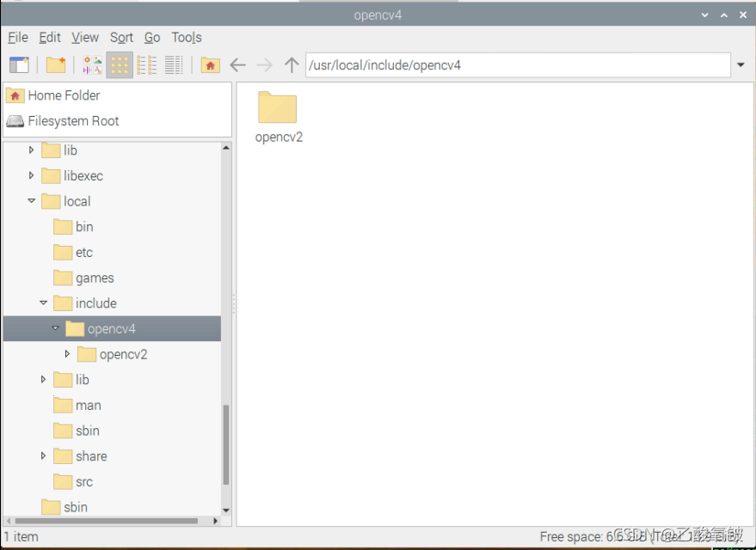The width and height of the screenshot is (756, 550).
Task: Click the '1 item' status bar text
Action: (22, 536)
